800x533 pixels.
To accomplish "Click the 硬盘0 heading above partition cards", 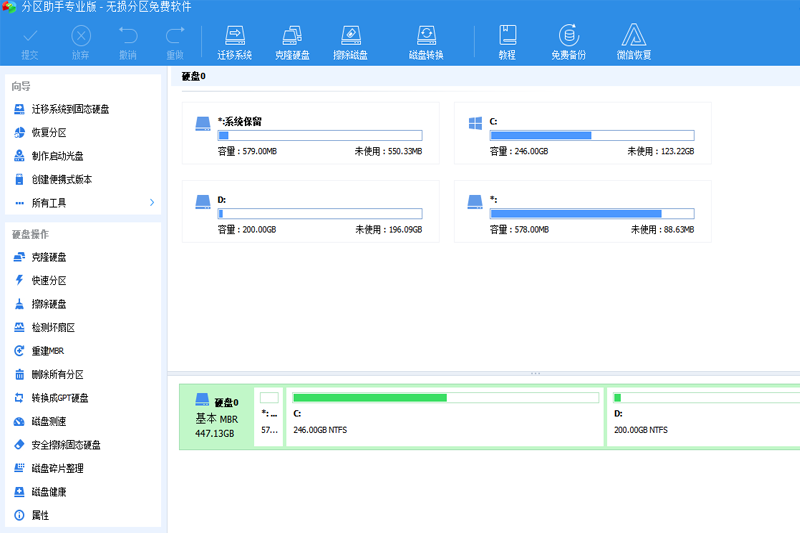I will [x=193, y=77].
